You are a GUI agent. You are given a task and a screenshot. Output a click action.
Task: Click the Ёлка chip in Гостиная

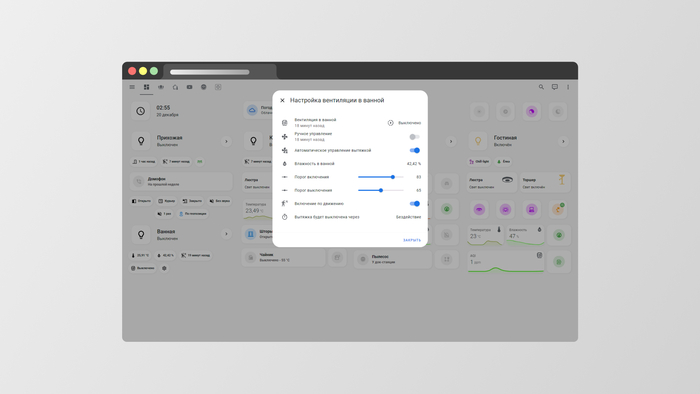pos(504,162)
